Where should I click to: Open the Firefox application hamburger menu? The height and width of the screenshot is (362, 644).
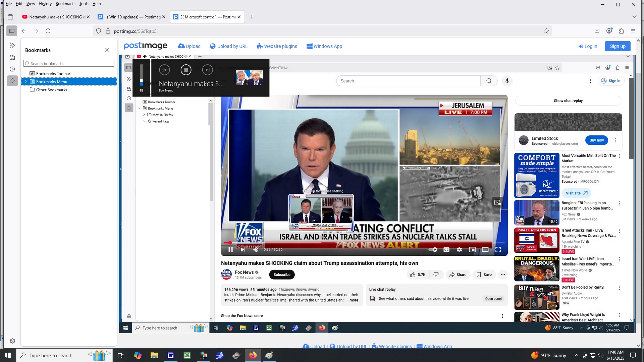click(633, 31)
